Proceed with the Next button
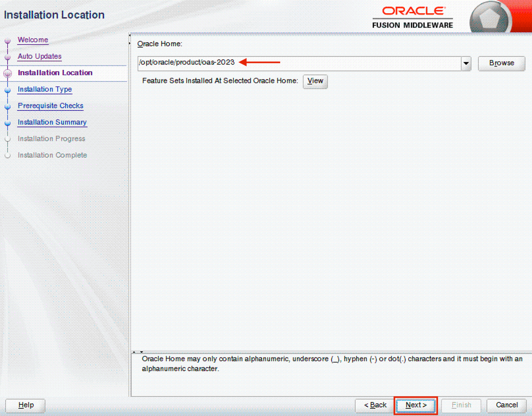The height and width of the screenshot is (416, 532). (416, 405)
